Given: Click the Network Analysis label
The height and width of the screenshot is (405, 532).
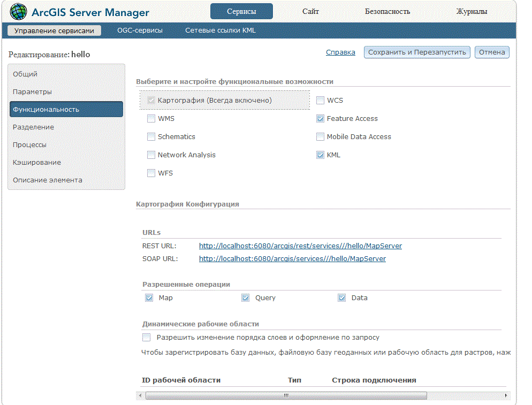Looking at the screenshot, I should [x=187, y=155].
